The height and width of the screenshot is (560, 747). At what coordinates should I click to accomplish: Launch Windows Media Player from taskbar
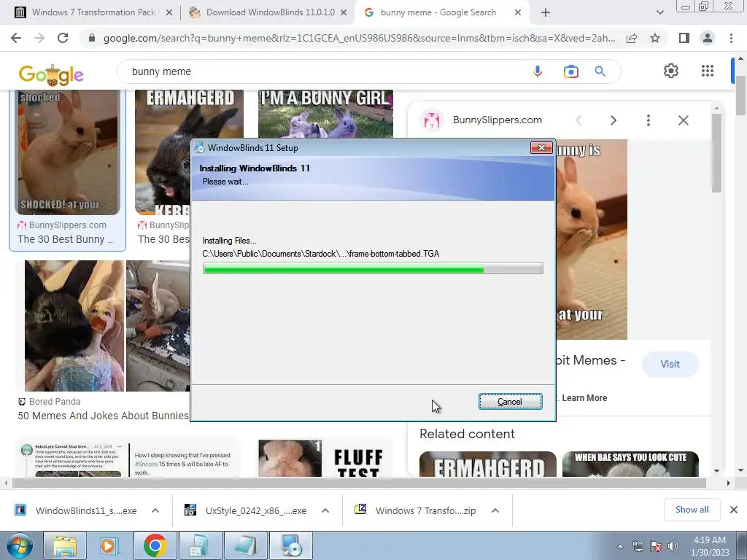coord(109,545)
